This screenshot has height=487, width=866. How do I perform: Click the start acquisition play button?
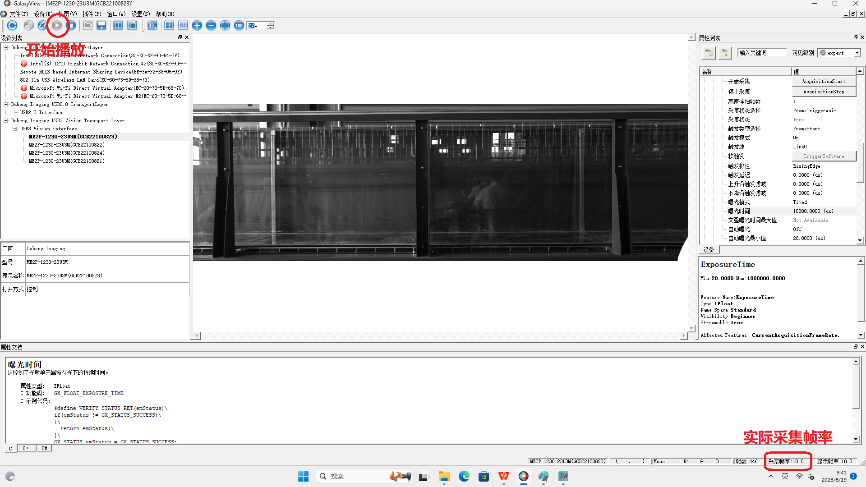tap(58, 24)
